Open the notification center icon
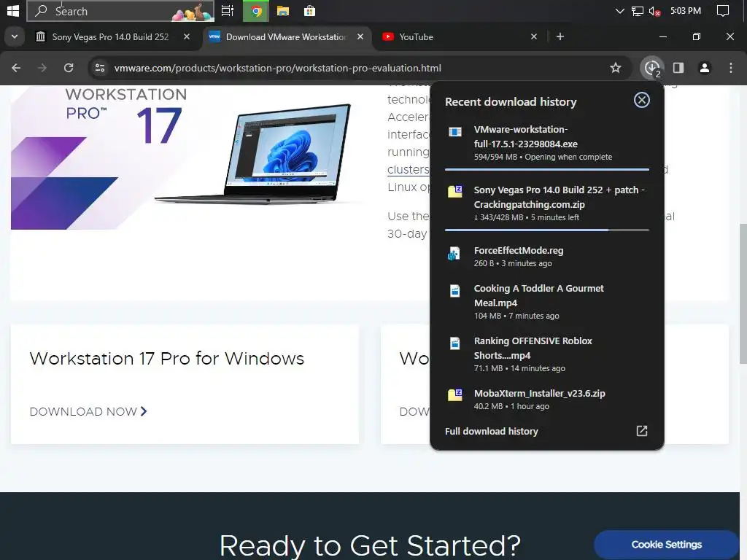This screenshot has width=747, height=560. pos(723,11)
